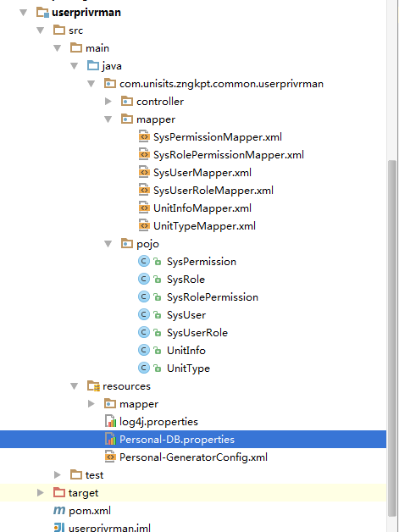The height and width of the screenshot is (532, 399).
Task: Select pom.xml file name
Action: pyautogui.click(x=90, y=511)
